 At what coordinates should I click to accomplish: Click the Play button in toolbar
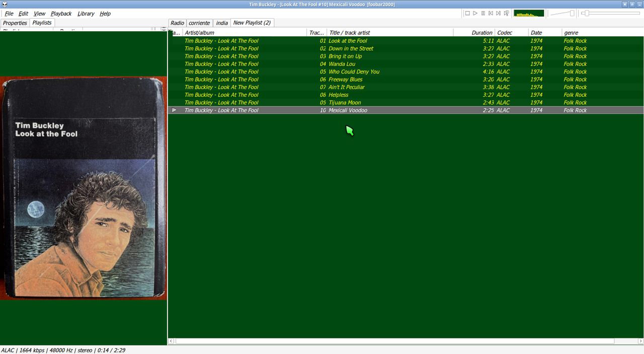[x=475, y=14]
